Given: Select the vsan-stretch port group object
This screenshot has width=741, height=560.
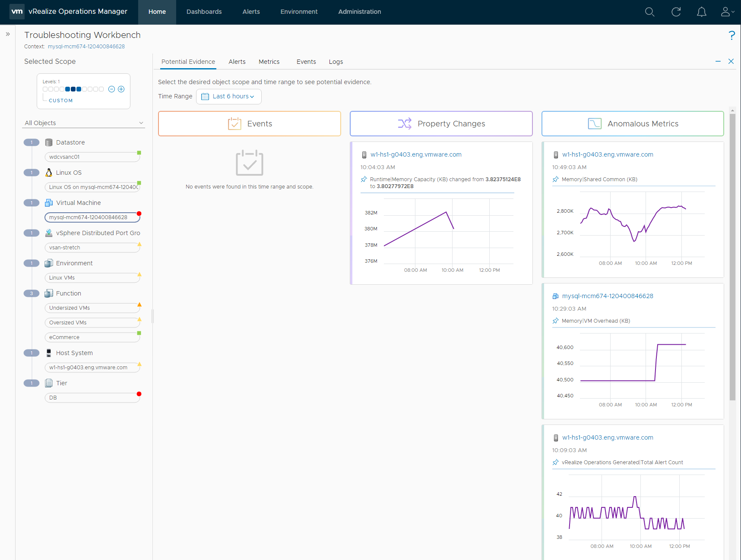Looking at the screenshot, I should (92, 248).
